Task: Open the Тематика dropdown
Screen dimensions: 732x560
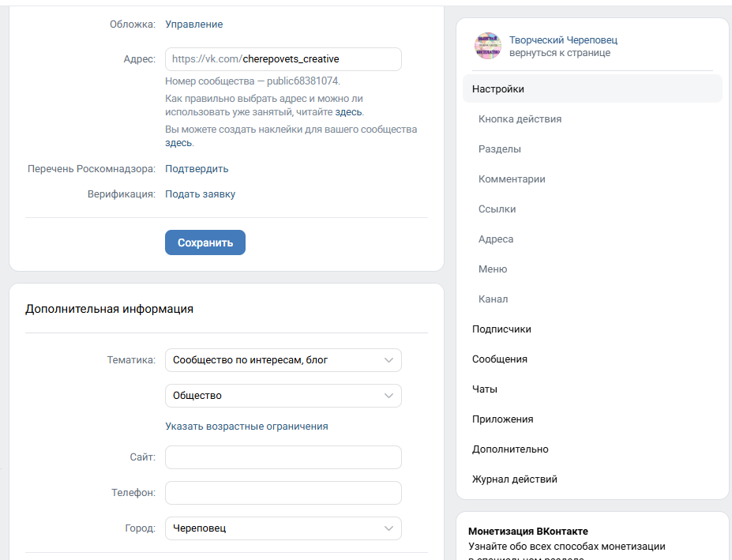Action: tap(283, 360)
